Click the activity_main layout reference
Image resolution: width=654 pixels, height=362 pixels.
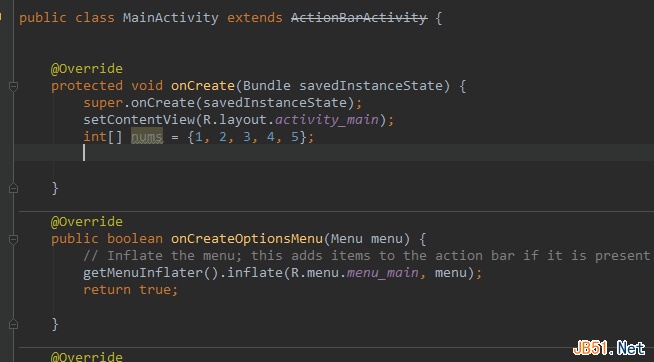327,120
